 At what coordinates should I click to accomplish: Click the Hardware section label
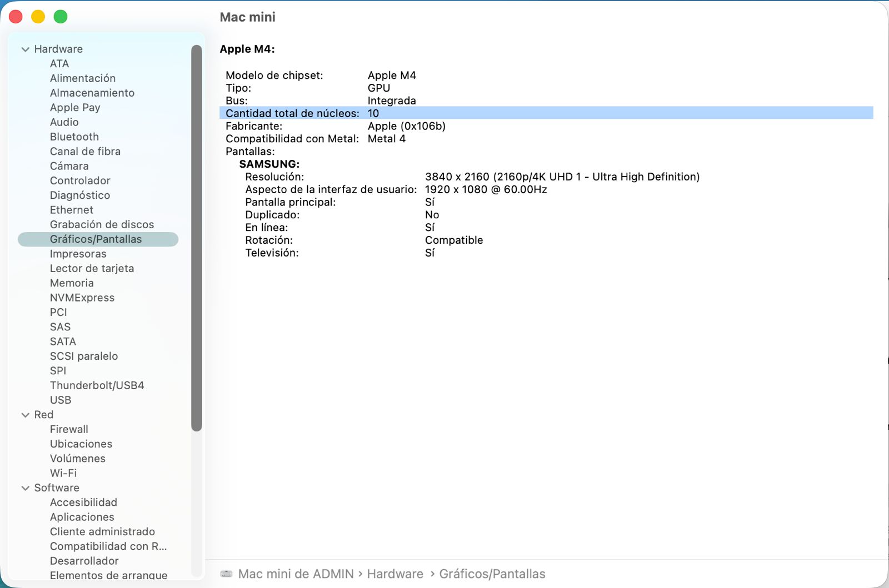[58, 49]
